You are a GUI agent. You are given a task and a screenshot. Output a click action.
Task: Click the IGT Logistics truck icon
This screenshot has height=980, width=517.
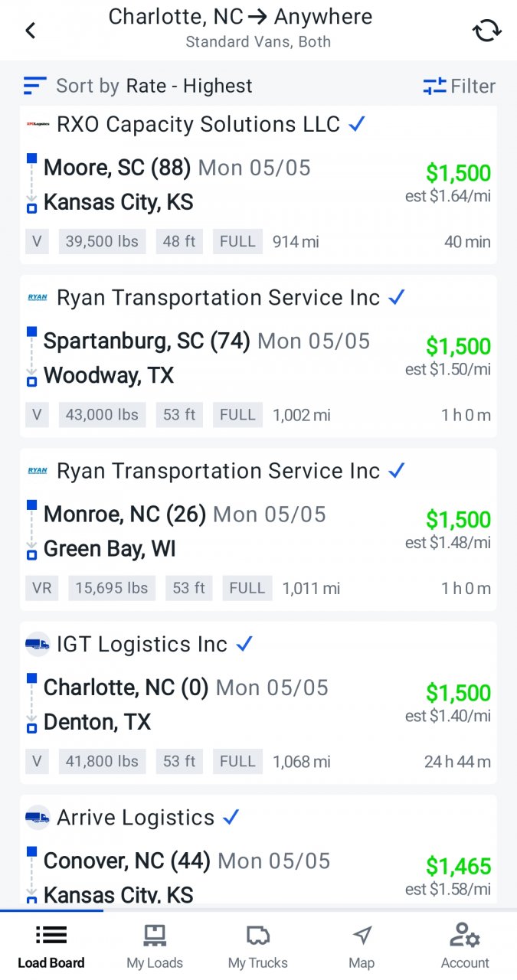pos(38,645)
